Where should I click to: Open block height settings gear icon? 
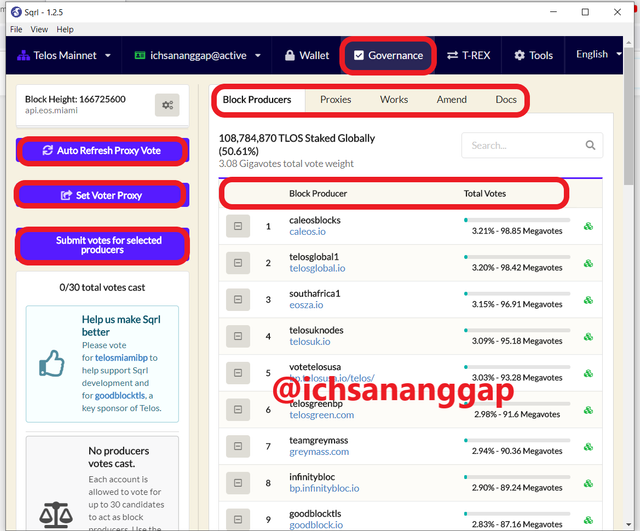coord(167,105)
